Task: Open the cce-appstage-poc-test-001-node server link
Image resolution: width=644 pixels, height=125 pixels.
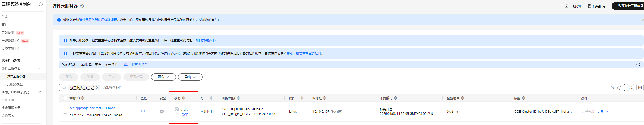Action: [x=94, y=108]
